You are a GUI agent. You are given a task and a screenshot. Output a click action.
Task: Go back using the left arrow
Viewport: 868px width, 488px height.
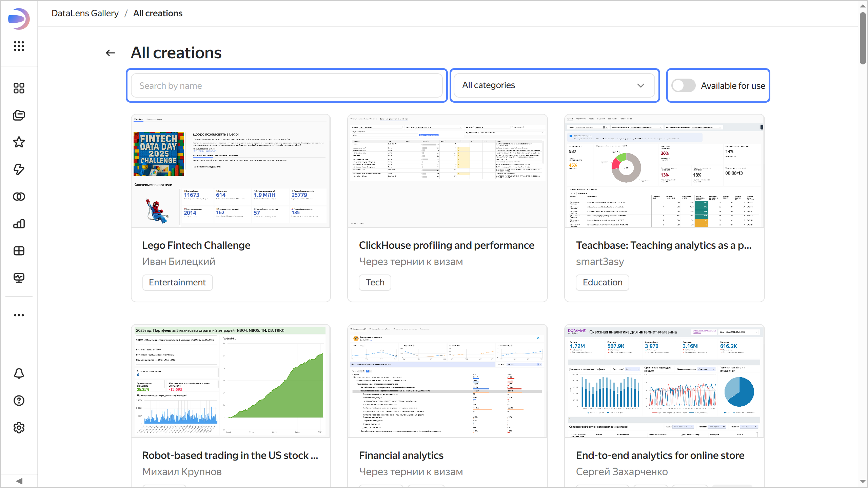[111, 53]
